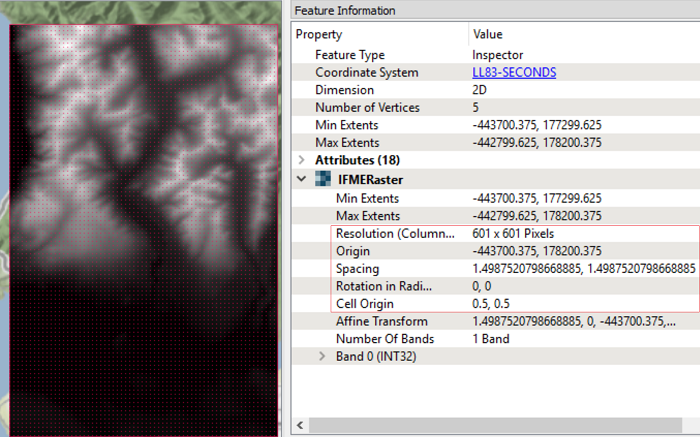700x437 pixels.
Task: Expand the Band 0 (INT32) row
Action: [322, 356]
